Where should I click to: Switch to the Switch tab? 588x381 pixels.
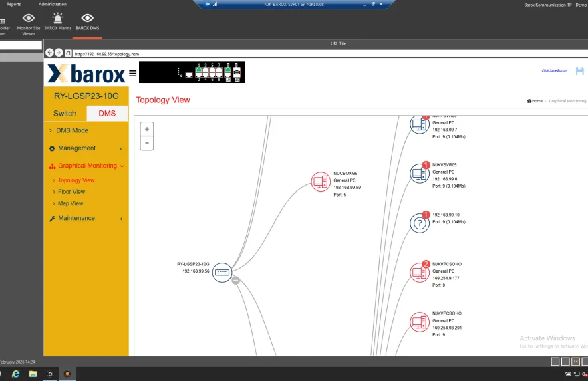(x=65, y=113)
